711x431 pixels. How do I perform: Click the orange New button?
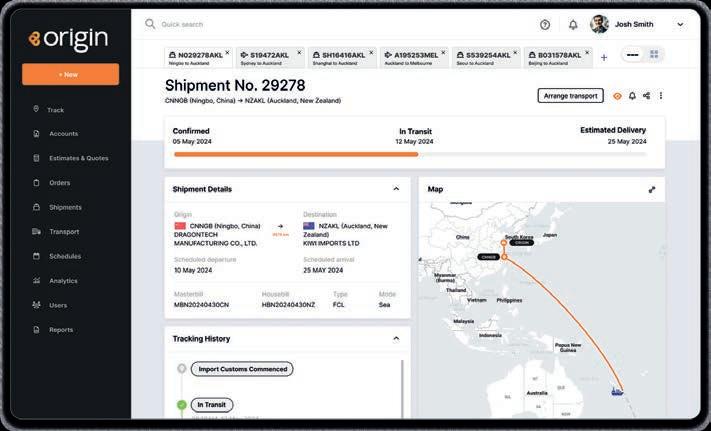point(70,74)
